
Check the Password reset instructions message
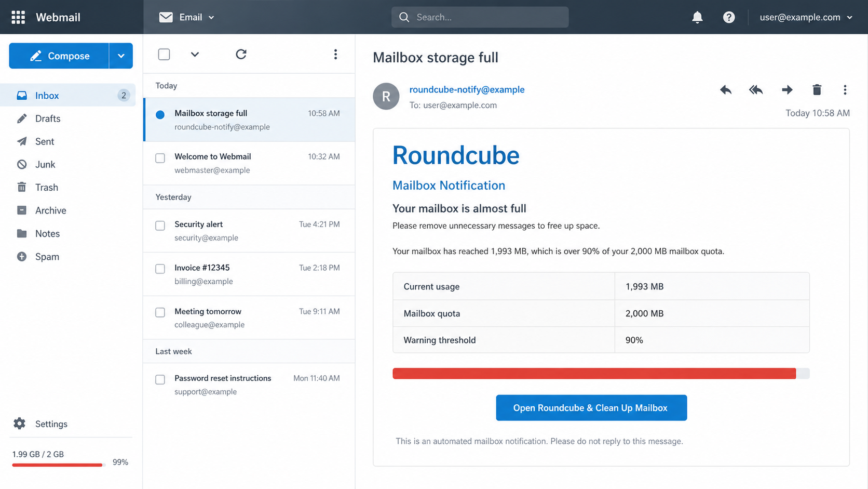pos(160,379)
